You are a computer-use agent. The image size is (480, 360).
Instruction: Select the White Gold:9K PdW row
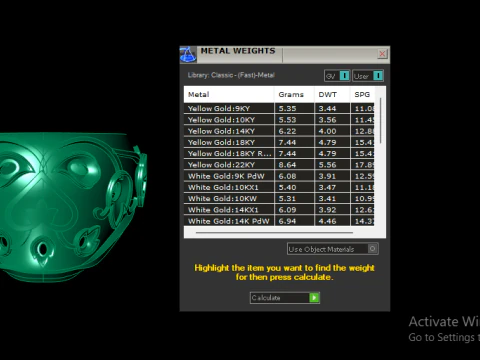click(279, 176)
